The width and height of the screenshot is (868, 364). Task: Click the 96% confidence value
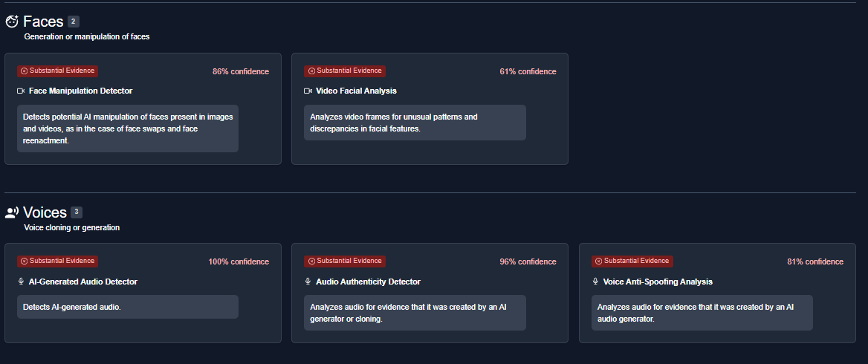click(528, 261)
